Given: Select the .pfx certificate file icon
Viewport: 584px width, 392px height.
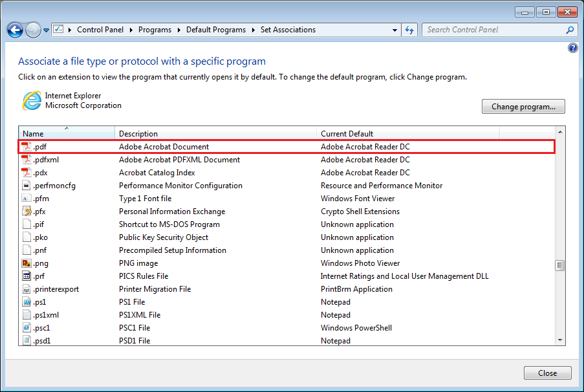Looking at the screenshot, I should click(x=27, y=212).
